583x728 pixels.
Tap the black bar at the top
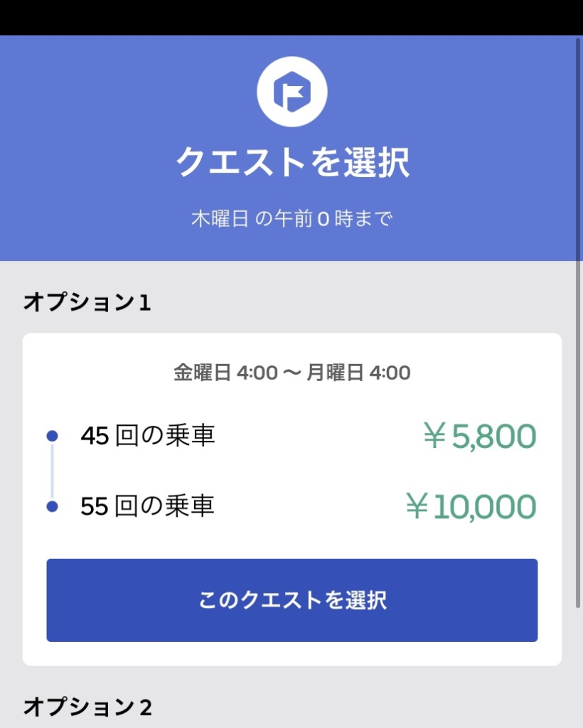click(291, 17)
